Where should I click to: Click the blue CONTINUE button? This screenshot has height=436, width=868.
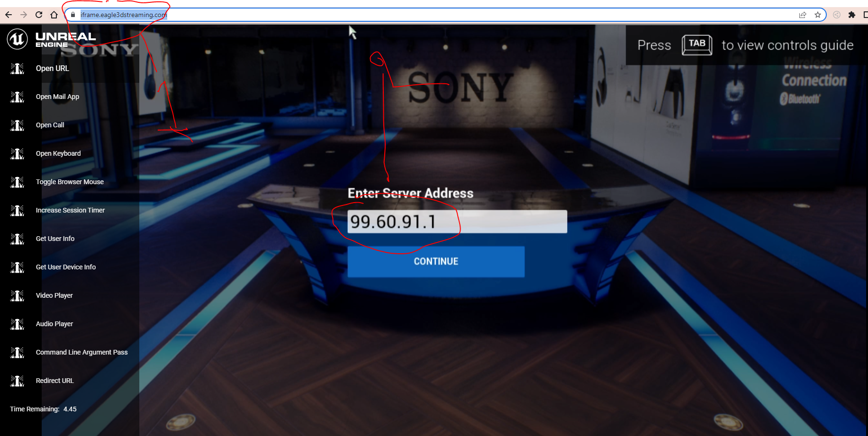(x=436, y=261)
